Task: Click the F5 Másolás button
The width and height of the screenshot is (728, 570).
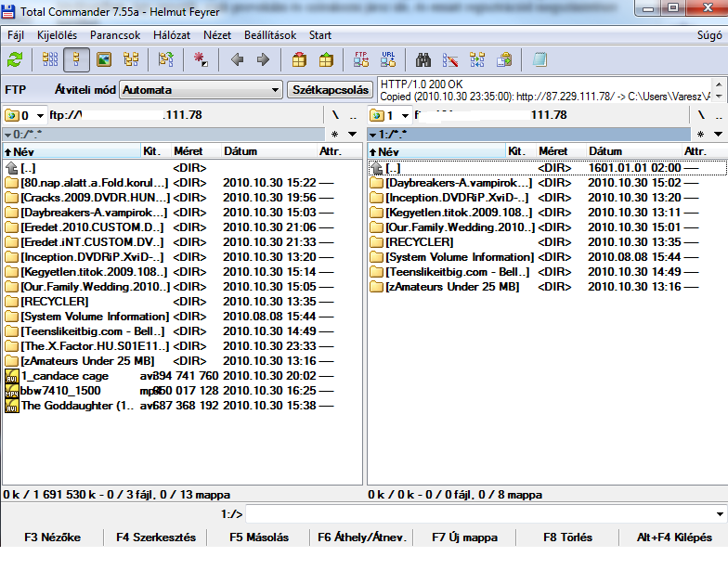Action: pyautogui.click(x=258, y=538)
